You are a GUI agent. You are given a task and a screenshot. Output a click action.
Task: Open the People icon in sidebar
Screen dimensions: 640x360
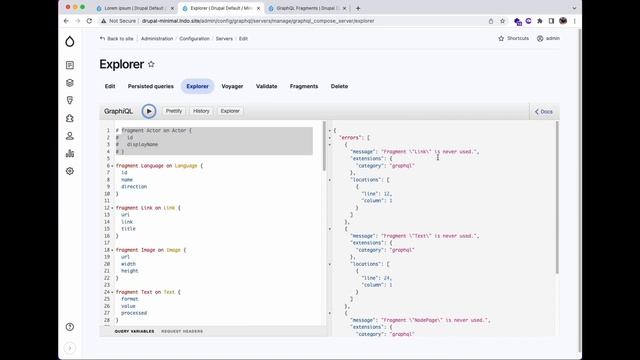point(70,136)
